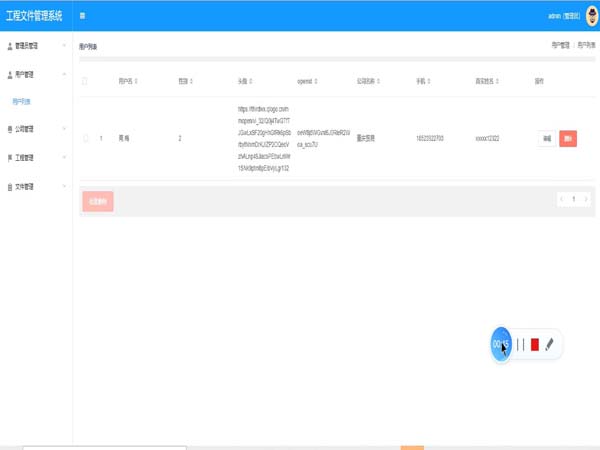Click the pause icon on recording widget

(x=520, y=344)
